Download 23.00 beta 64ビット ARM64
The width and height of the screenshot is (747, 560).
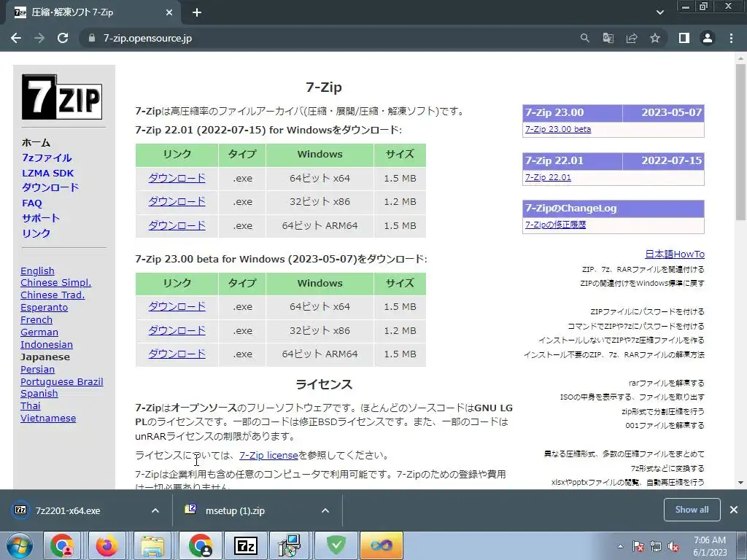click(177, 354)
